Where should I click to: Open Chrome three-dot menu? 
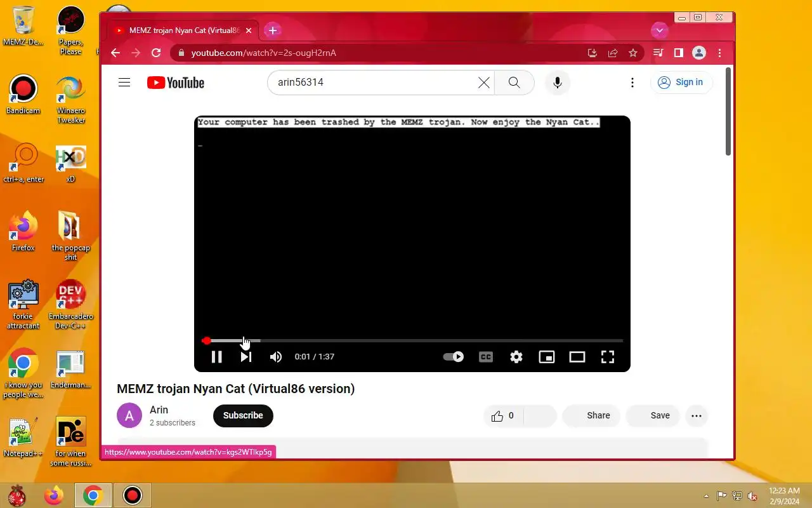pos(719,53)
